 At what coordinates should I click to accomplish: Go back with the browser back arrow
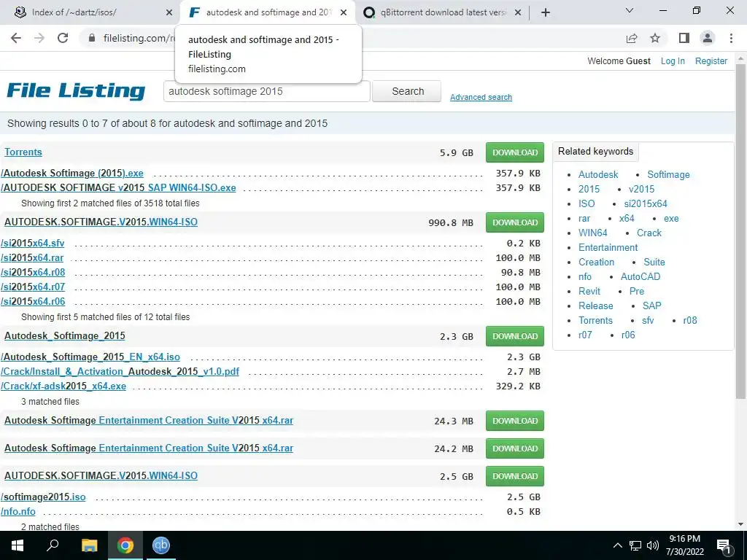pyautogui.click(x=16, y=38)
